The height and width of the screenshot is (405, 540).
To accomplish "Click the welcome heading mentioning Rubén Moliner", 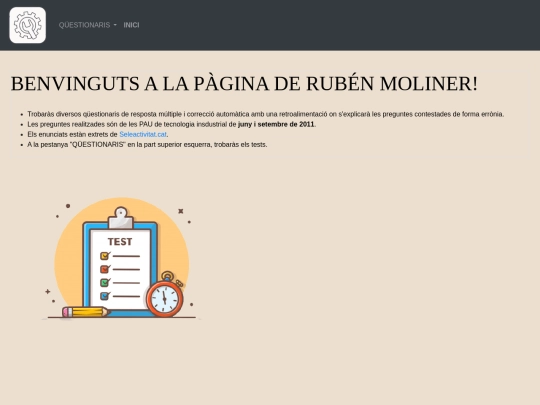I will 244,84.
